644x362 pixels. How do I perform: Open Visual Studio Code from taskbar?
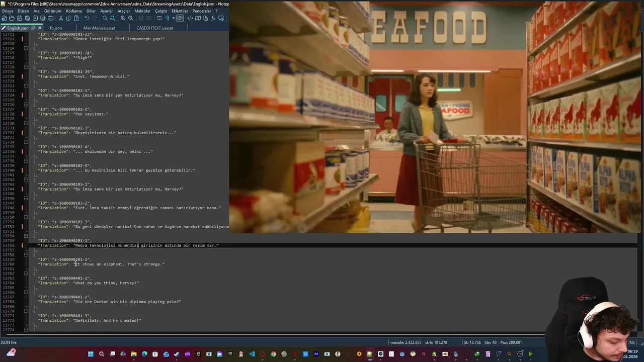(252, 354)
